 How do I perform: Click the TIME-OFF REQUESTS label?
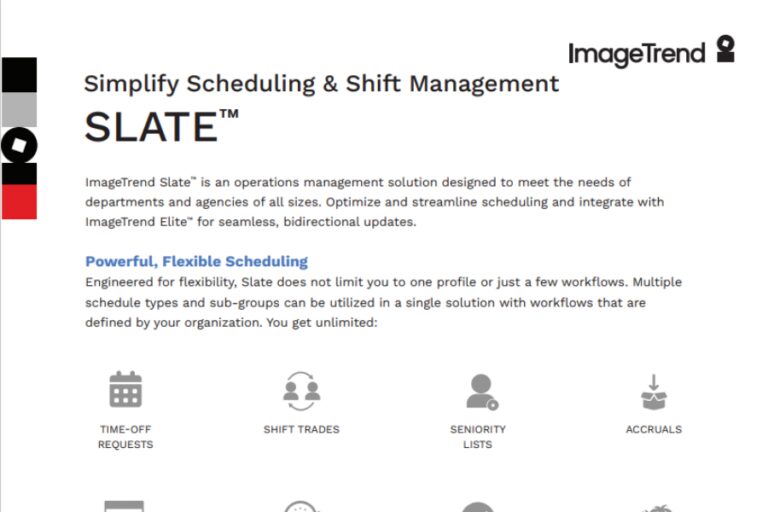point(125,437)
